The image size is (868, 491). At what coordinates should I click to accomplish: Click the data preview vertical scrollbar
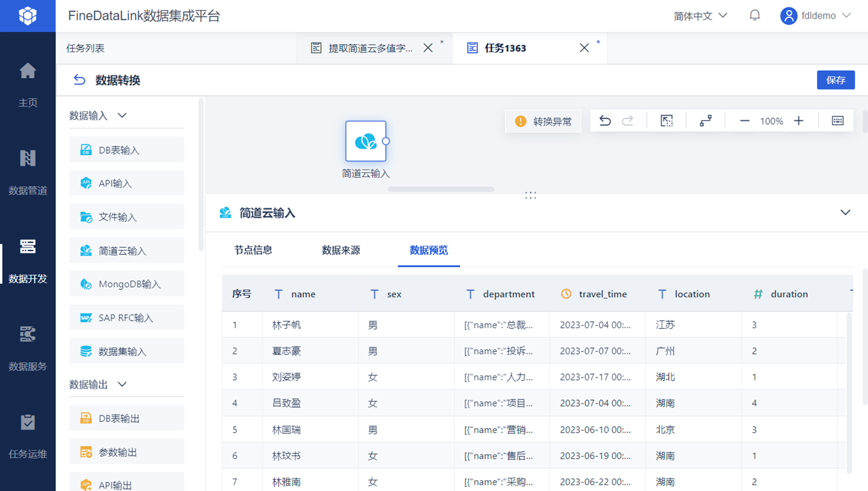point(849,393)
